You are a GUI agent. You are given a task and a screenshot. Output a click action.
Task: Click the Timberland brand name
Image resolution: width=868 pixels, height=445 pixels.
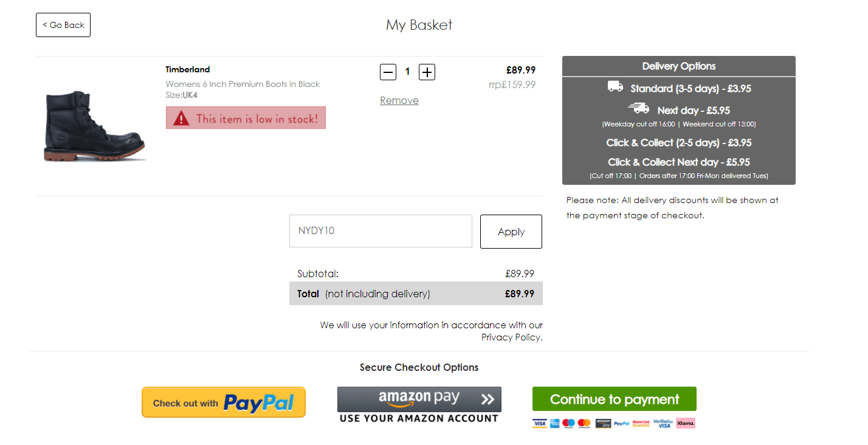coord(188,69)
